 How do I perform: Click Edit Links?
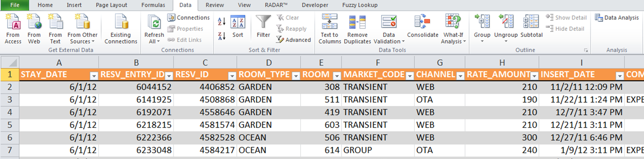tap(185, 40)
